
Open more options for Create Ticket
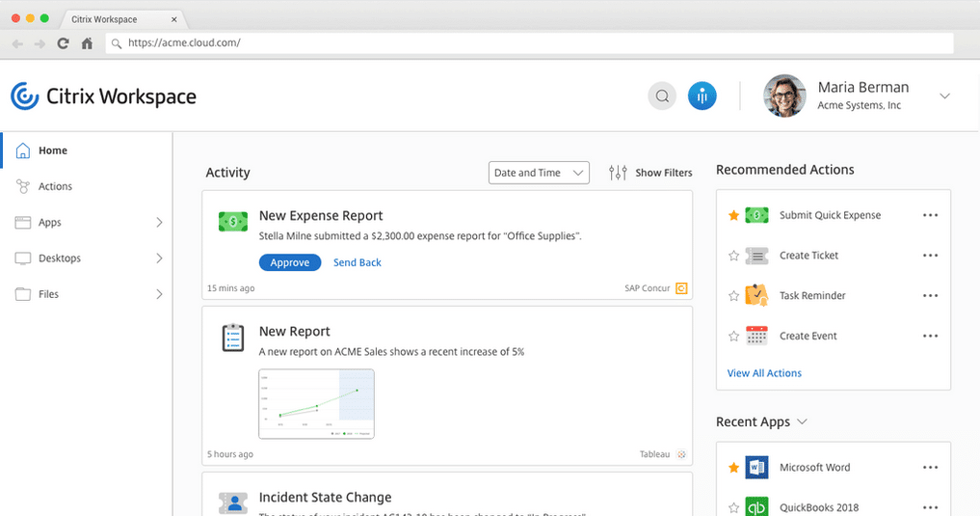click(930, 256)
